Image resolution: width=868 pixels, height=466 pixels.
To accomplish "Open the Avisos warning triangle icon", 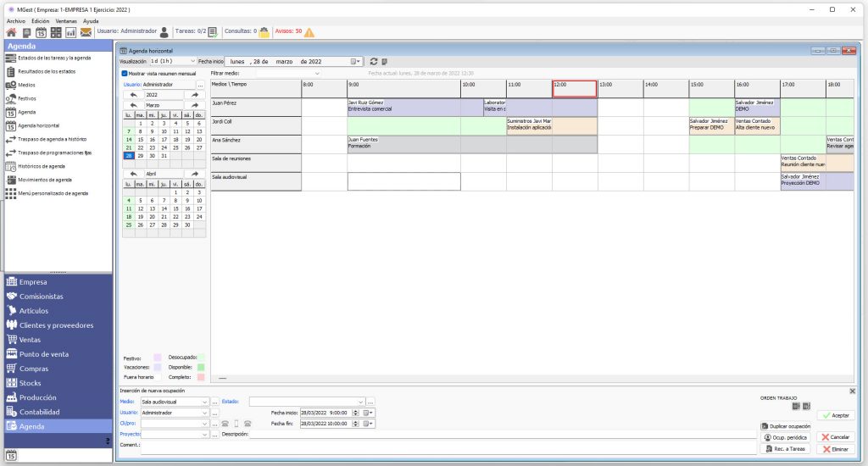I will [309, 32].
